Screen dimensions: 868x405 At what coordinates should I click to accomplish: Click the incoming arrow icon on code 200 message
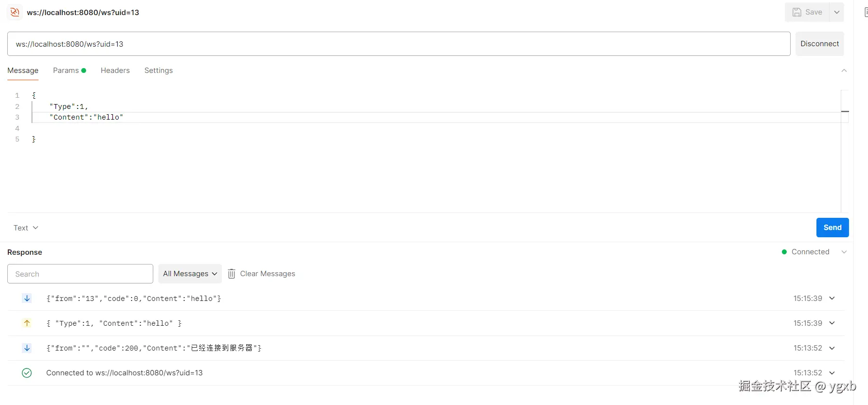coord(27,348)
